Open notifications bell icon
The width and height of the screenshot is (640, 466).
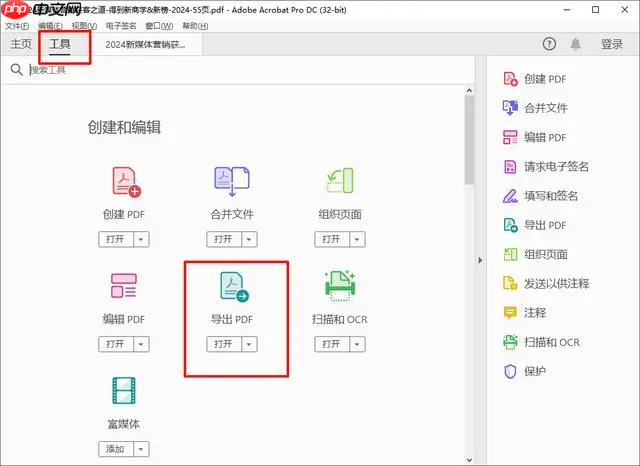click(576, 44)
